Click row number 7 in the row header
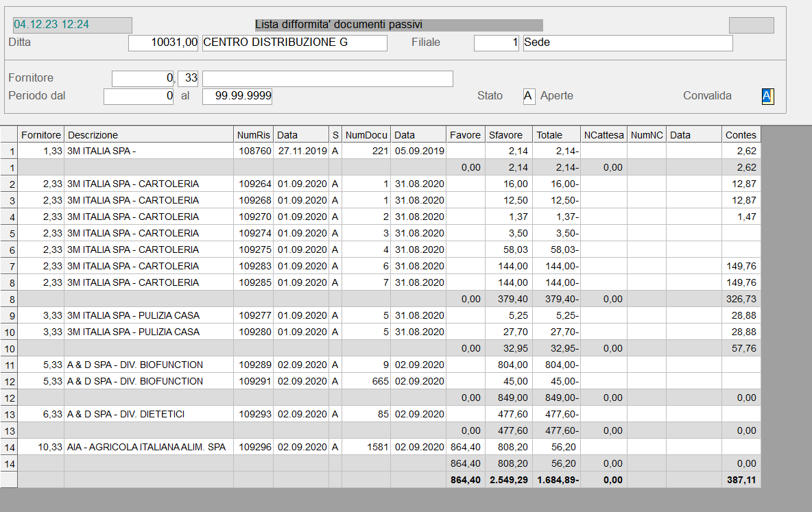812x512 pixels. 9,266
